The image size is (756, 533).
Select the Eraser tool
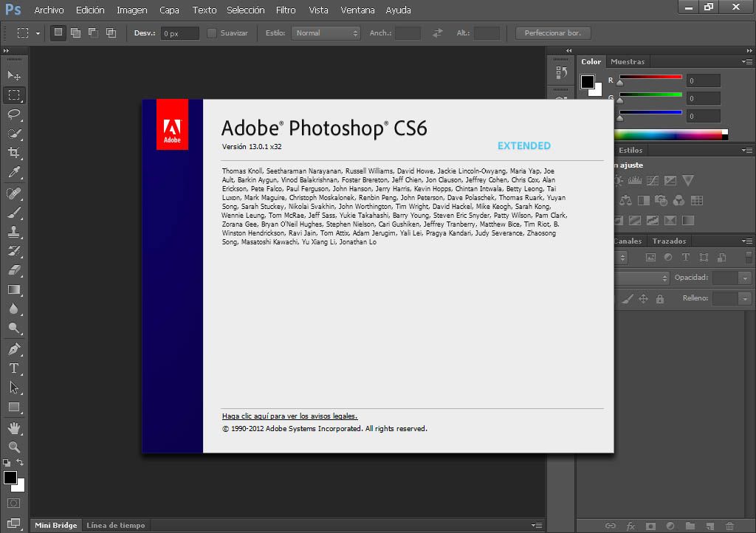pyautogui.click(x=14, y=270)
